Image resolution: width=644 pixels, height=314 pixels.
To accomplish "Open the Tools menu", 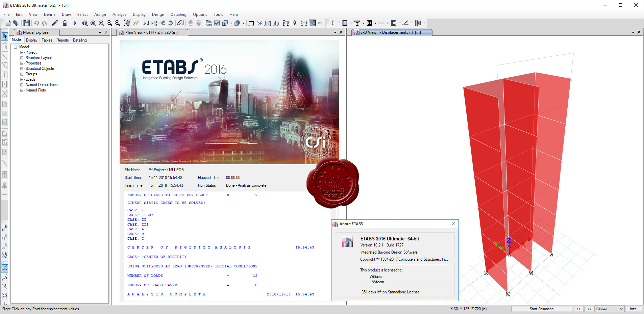I will pos(218,15).
